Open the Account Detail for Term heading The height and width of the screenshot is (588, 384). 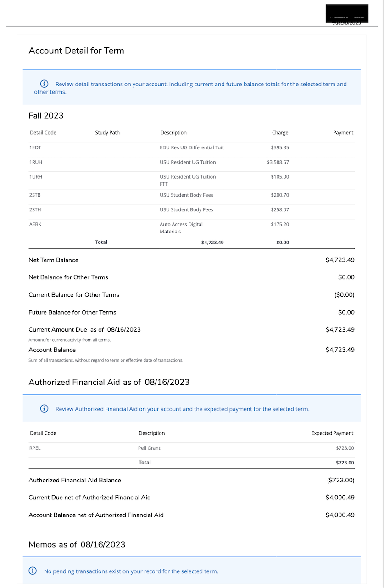coord(76,51)
